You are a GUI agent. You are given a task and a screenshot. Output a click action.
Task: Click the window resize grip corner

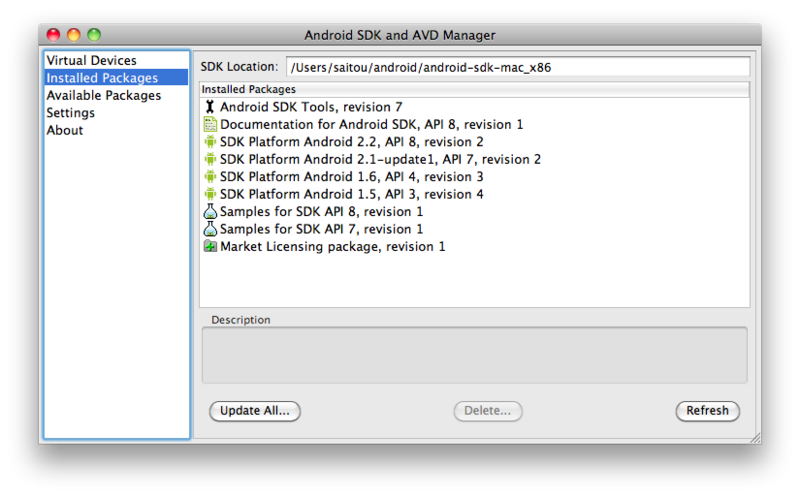click(755, 438)
